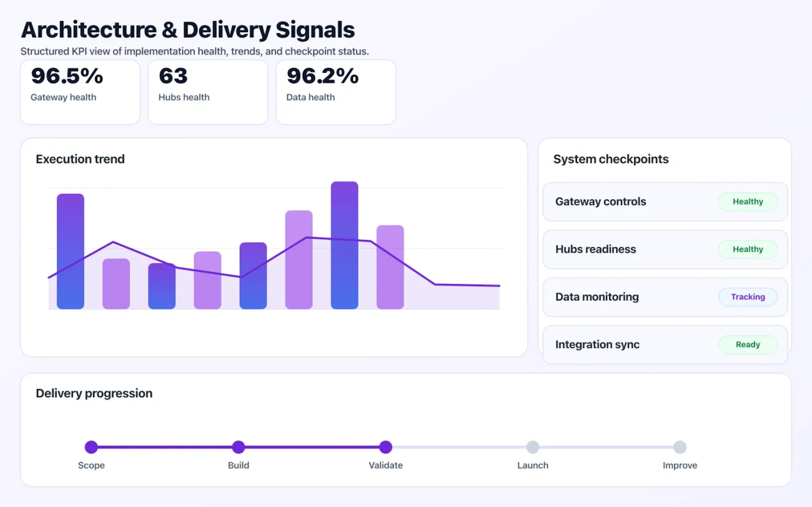Image resolution: width=812 pixels, height=507 pixels.
Task: Select the first bar of the Execution trend chart
Action: tap(70, 251)
